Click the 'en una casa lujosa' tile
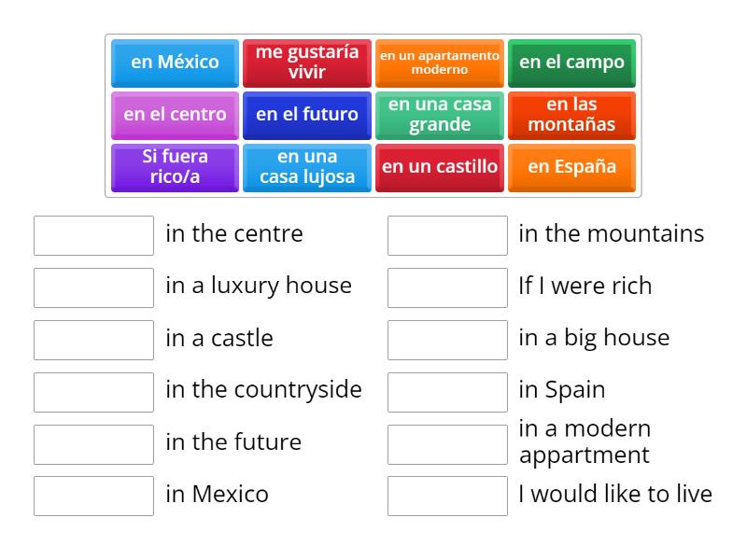747x560 pixels. point(307,167)
